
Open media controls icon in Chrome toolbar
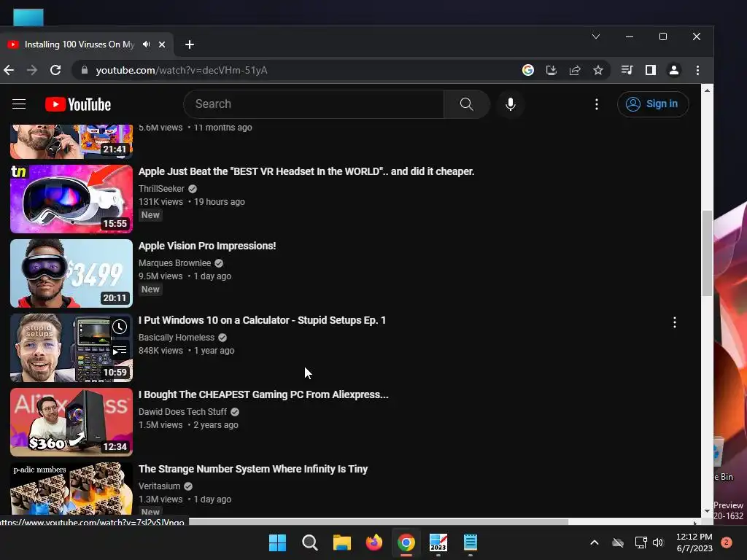point(627,70)
